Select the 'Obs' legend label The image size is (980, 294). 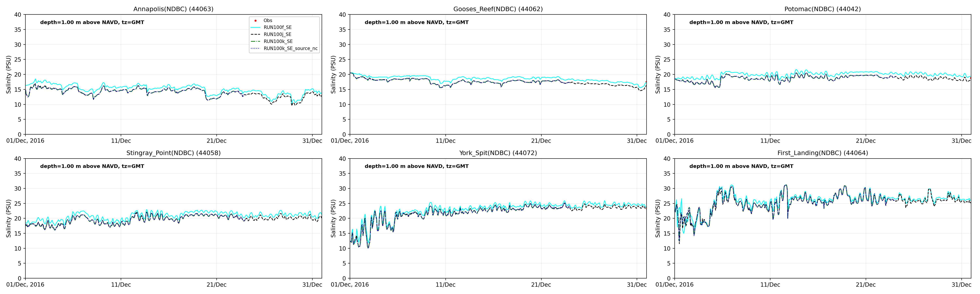click(x=268, y=21)
